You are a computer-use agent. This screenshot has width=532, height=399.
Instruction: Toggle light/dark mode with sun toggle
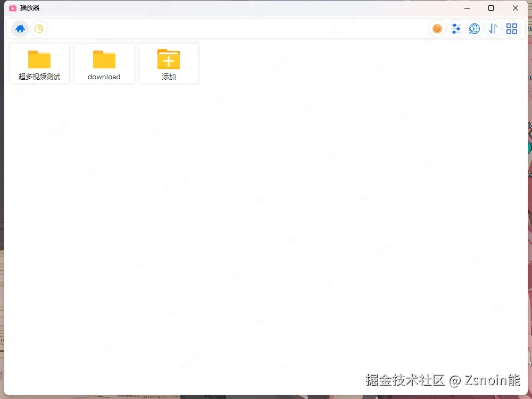pos(437,29)
